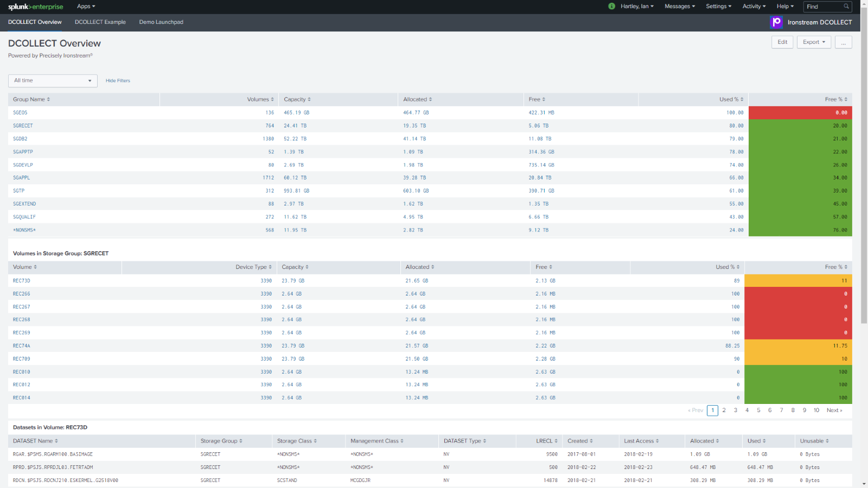The height and width of the screenshot is (488, 868).
Task: Click the SGAPPTP storage group
Action: tap(23, 152)
